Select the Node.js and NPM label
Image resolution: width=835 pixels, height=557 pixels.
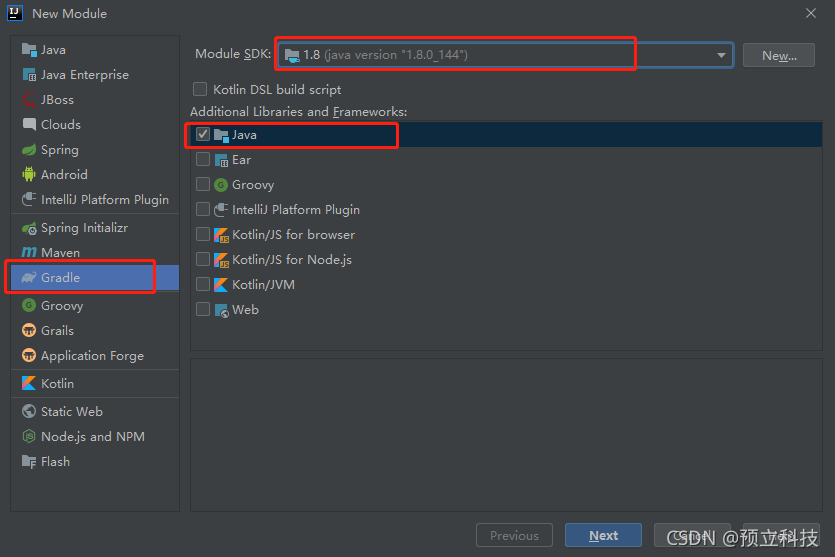click(93, 437)
